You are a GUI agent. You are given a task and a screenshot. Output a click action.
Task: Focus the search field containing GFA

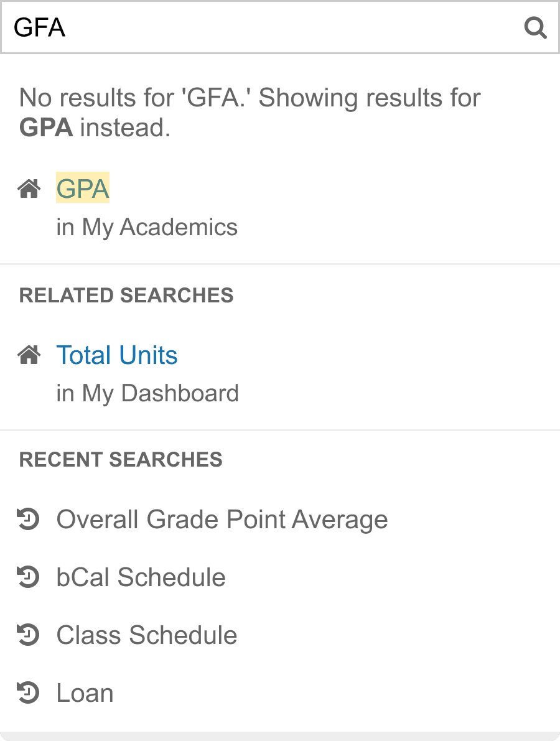(x=261, y=28)
